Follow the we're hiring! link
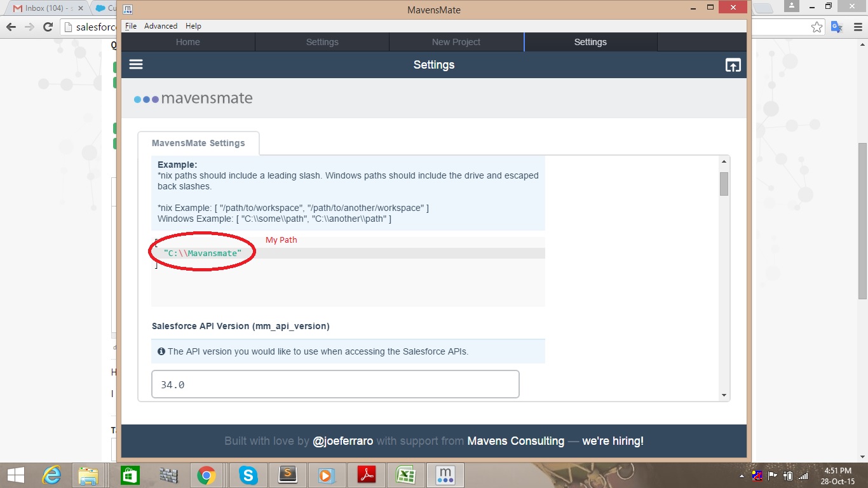The width and height of the screenshot is (868, 488). [x=613, y=441]
